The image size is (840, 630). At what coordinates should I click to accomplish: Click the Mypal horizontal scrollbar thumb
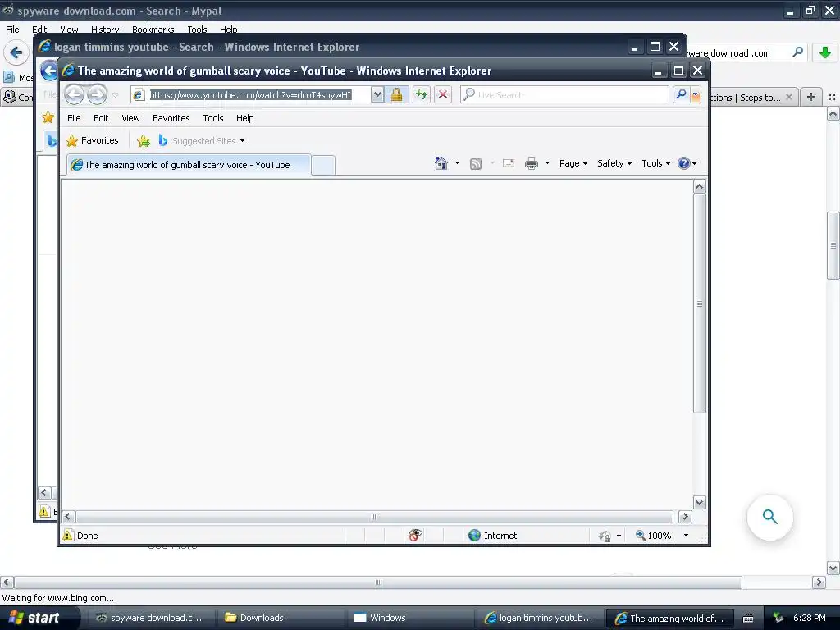point(378,582)
